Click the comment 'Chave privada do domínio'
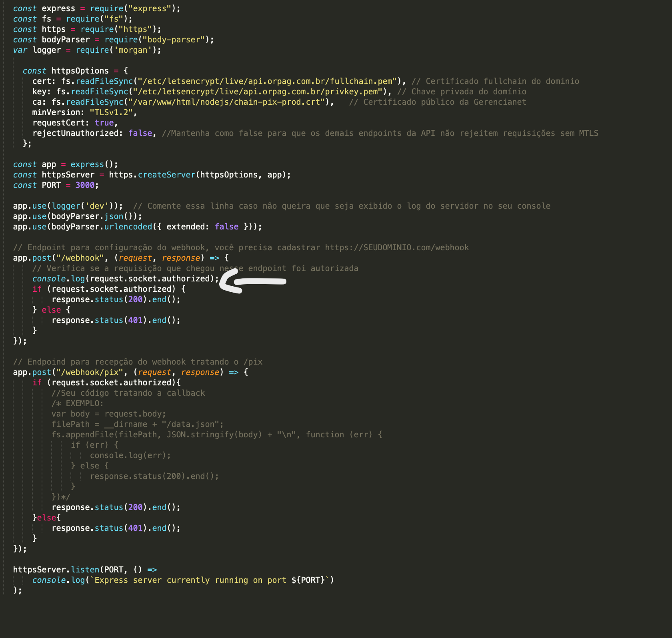 pos(462,92)
